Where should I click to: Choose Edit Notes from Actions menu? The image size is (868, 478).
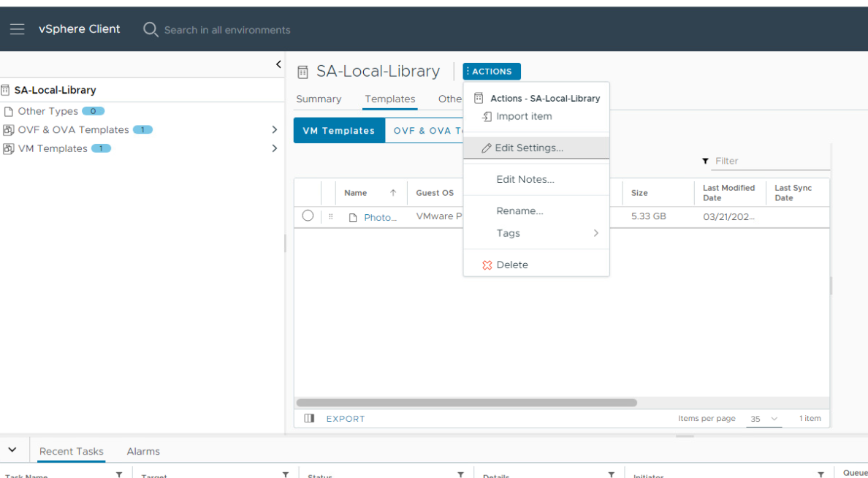pos(525,180)
